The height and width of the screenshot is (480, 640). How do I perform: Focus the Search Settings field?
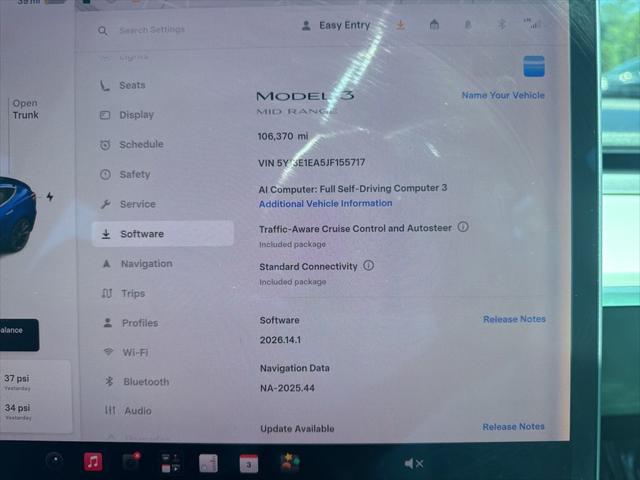(152, 30)
